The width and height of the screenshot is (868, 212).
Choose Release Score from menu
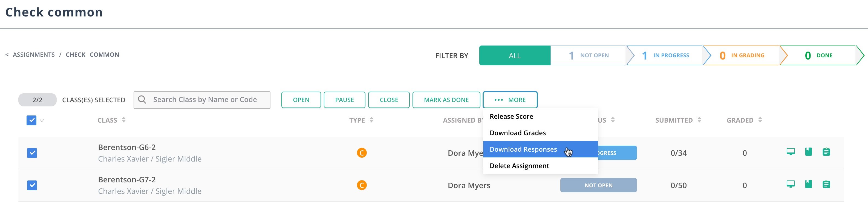540,117
